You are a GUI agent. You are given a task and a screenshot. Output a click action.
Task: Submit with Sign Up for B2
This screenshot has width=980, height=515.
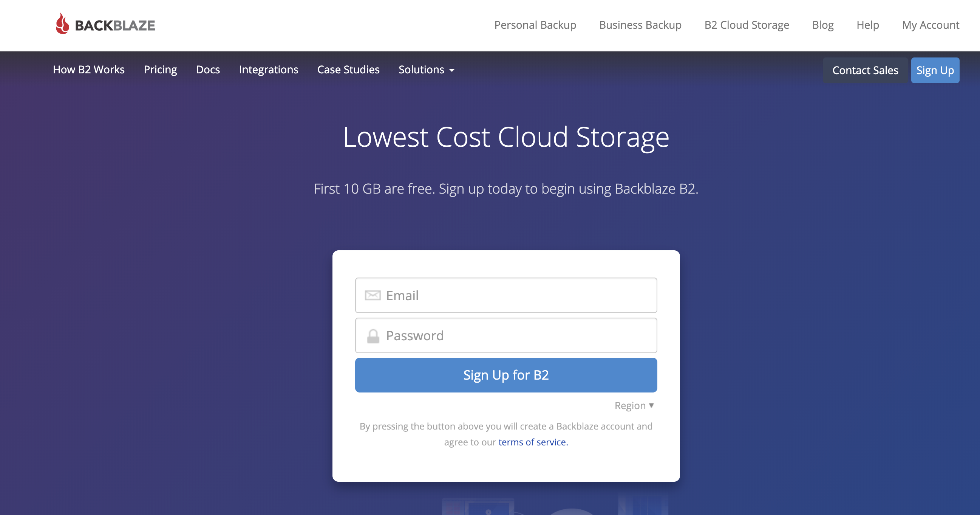pyautogui.click(x=505, y=375)
